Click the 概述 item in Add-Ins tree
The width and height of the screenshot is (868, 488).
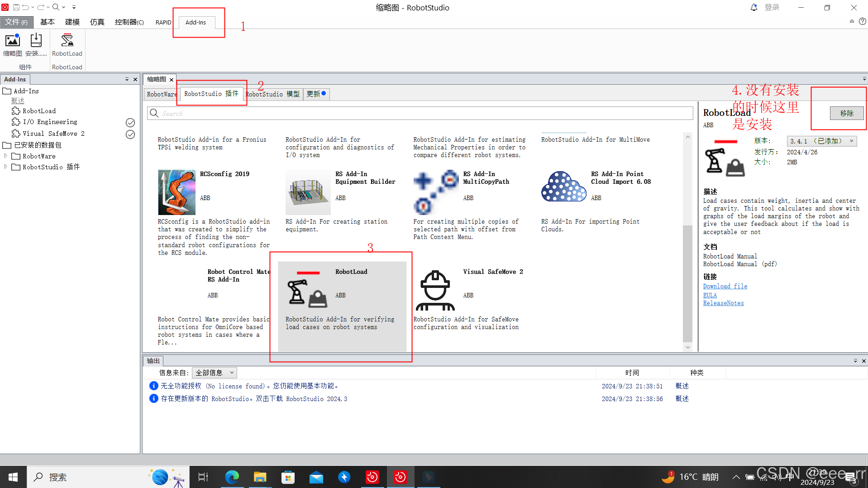(x=18, y=100)
